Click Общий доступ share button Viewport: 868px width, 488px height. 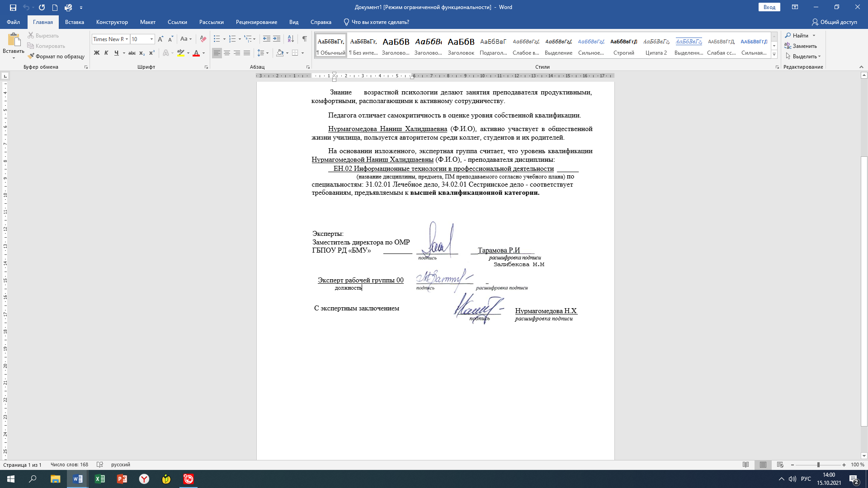835,22
